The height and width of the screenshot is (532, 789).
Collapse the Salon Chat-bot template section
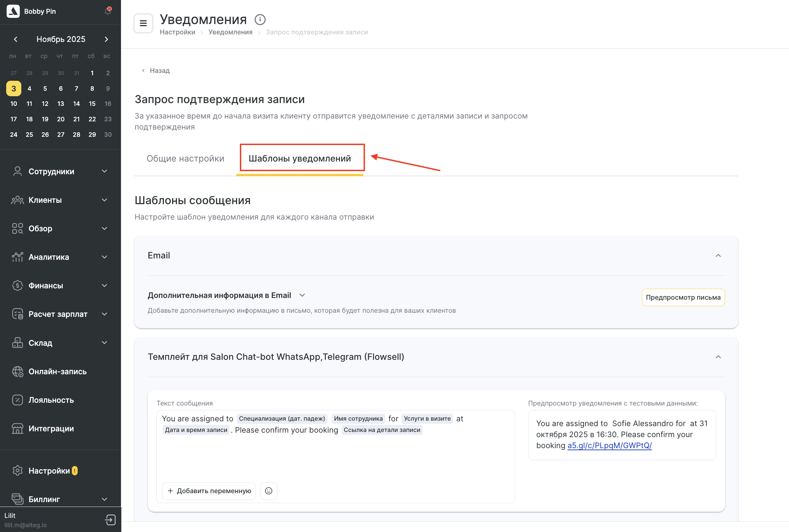[x=718, y=357]
